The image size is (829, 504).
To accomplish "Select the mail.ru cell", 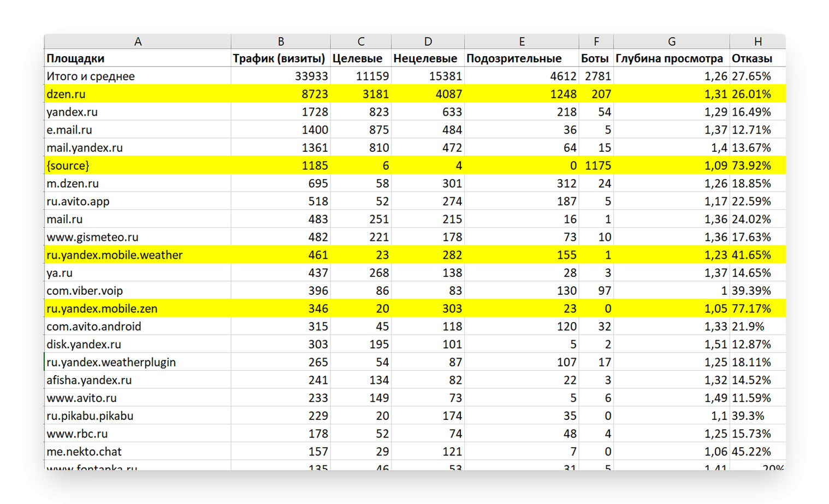I will coord(138,219).
